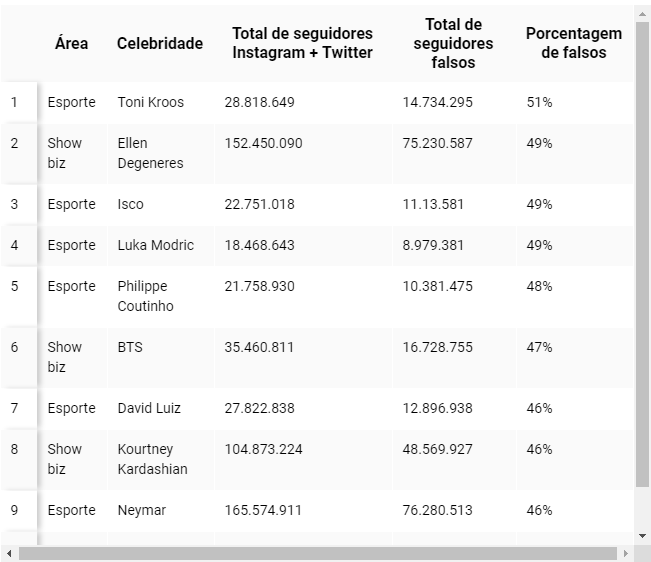Click the BTS celebrity cell

click(130, 347)
